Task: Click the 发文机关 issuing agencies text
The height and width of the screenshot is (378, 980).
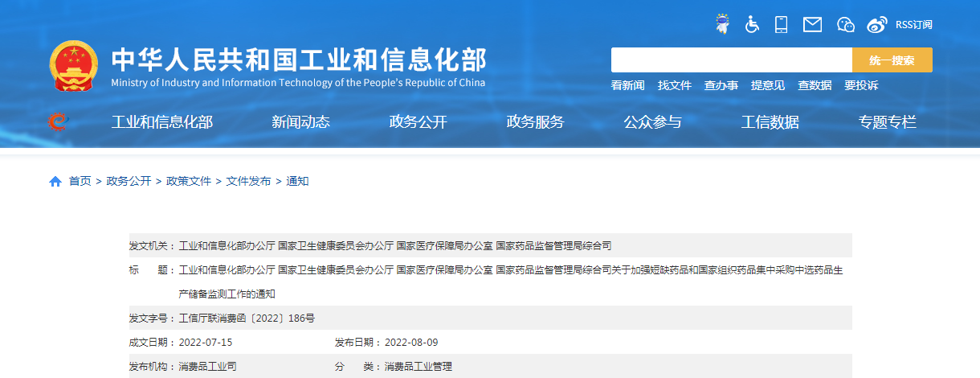Action: (x=395, y=246)
